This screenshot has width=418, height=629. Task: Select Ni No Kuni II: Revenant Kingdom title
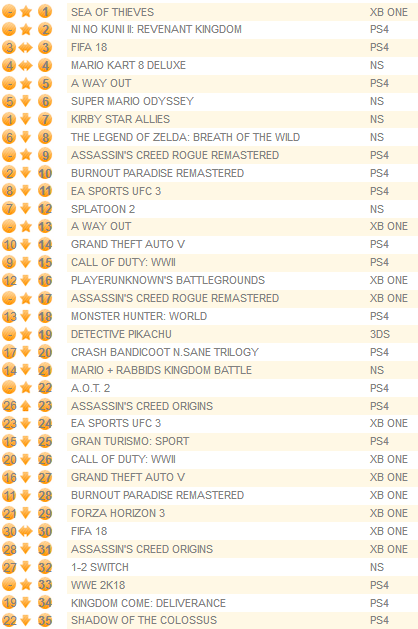click(x=156, y=29)
